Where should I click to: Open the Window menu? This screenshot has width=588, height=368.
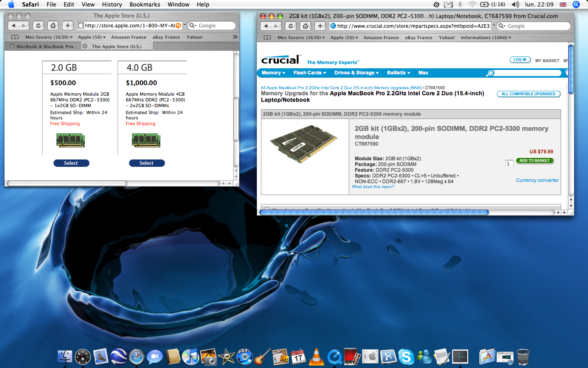[178, 4]
